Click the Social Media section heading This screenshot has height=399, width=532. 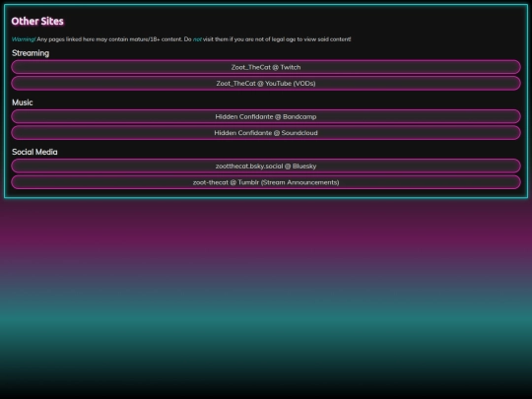[34, 152]
